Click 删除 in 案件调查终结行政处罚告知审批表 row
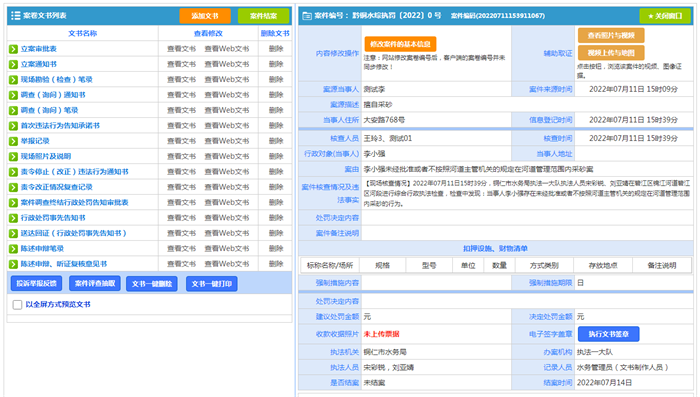This screenshot has height=397, width=700. (276, 202)
